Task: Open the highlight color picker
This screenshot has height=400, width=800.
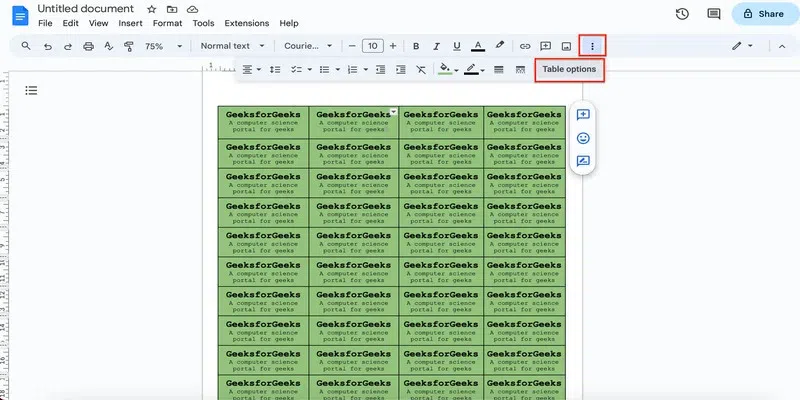Action: 499,46
